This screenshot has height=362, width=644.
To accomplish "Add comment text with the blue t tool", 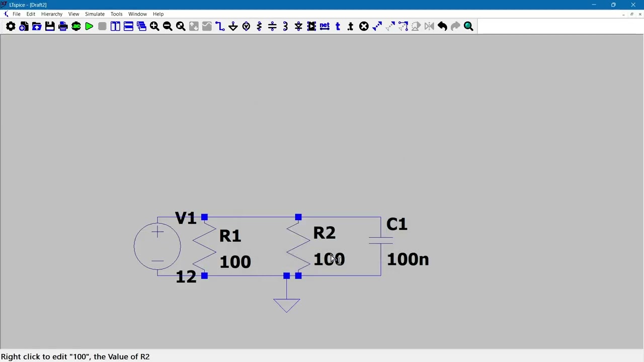I will click(338, 26).
